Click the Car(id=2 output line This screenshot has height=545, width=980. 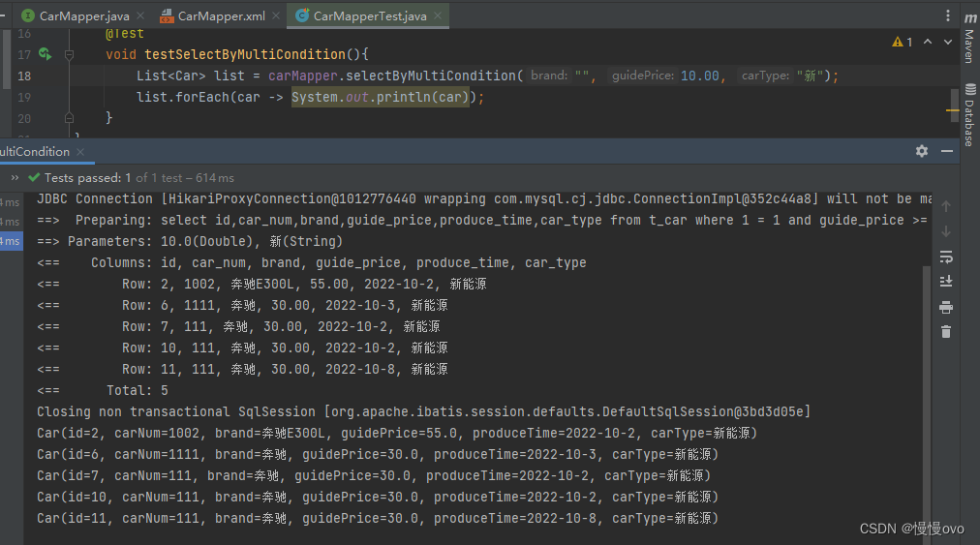point(397,433)
